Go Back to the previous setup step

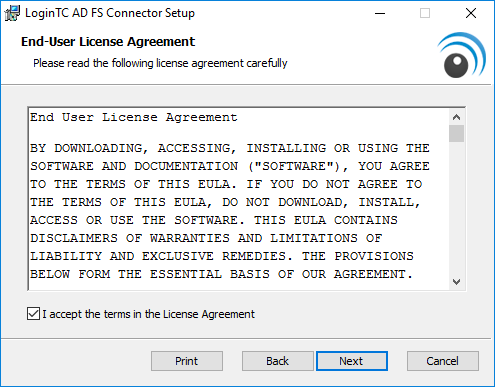click(x=278, y=361)
